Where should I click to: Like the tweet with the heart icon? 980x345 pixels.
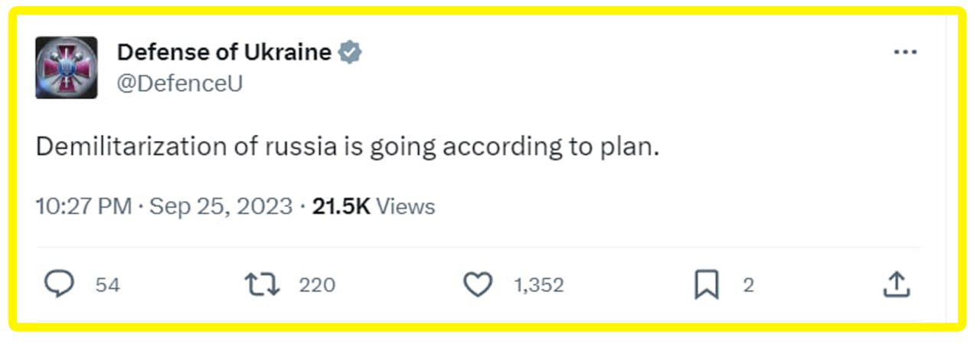[x=479, y=285]
